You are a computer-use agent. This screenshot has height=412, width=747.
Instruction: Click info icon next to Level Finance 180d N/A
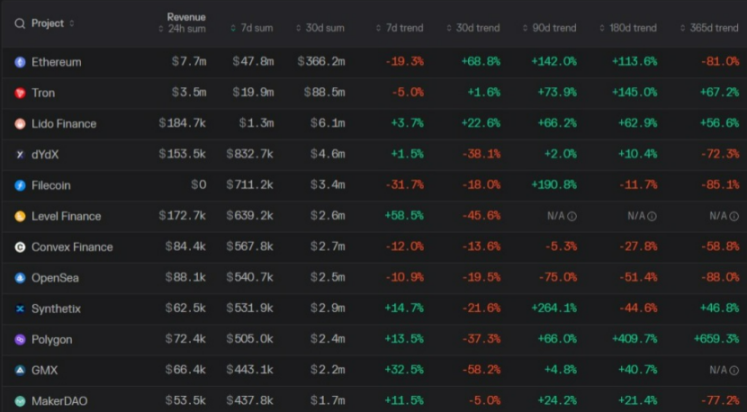click(652, 216)
